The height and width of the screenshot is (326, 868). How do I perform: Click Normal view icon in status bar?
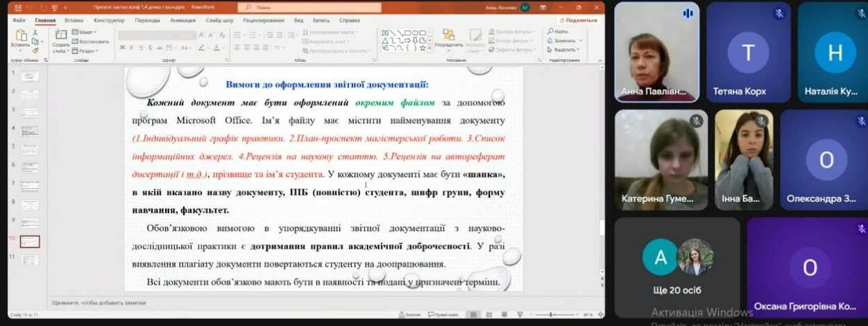[473, 314]
